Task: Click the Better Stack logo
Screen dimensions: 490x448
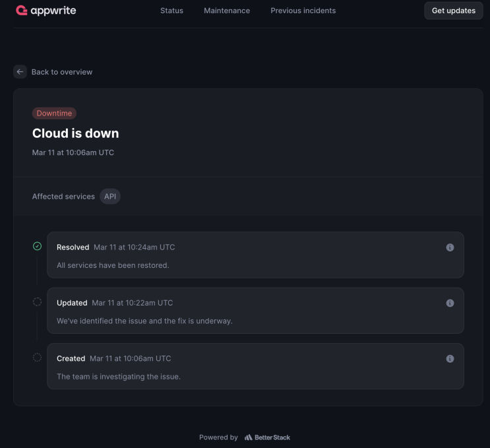Action: [267, 437]
